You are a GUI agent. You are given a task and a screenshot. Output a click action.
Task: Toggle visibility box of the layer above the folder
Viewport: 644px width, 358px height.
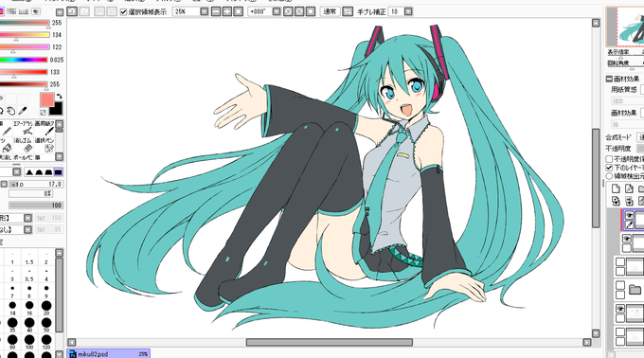coord(620,262)
